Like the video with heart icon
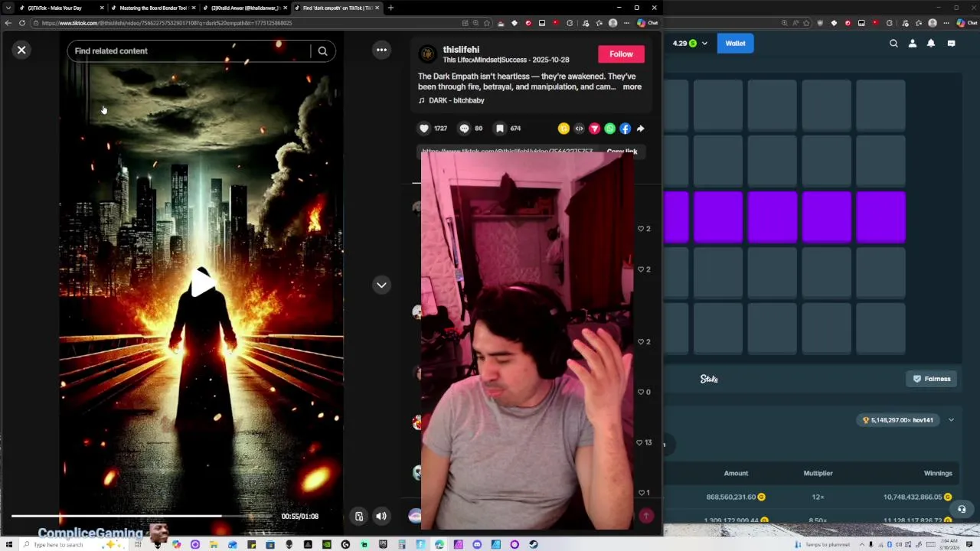Screen dimensions: 980x551 click(424, 129)
